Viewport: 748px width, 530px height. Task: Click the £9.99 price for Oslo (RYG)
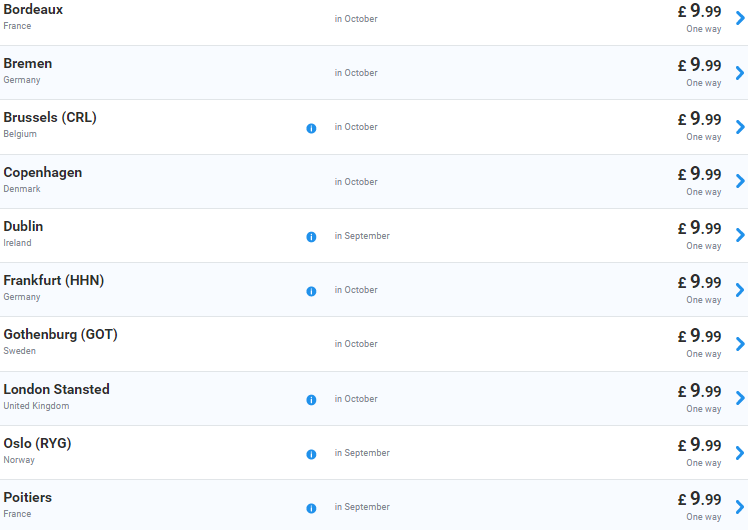700,445
